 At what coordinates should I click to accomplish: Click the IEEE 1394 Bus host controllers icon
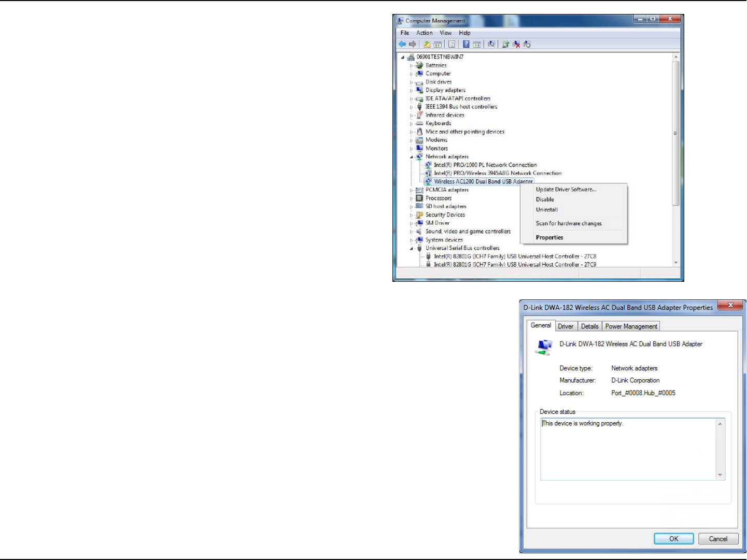coord(419,107)
